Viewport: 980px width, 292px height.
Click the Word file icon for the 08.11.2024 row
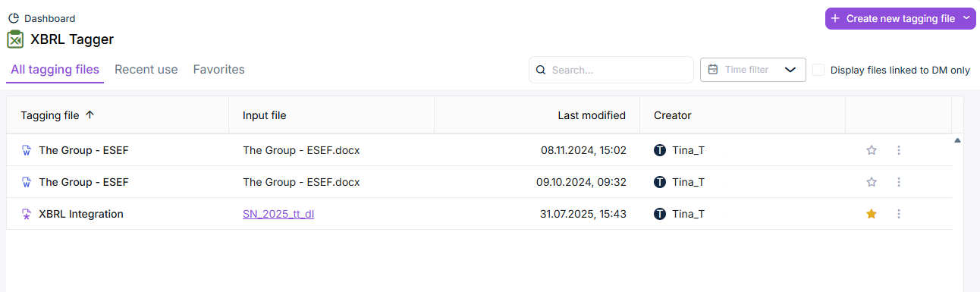(x=27, y=150)
